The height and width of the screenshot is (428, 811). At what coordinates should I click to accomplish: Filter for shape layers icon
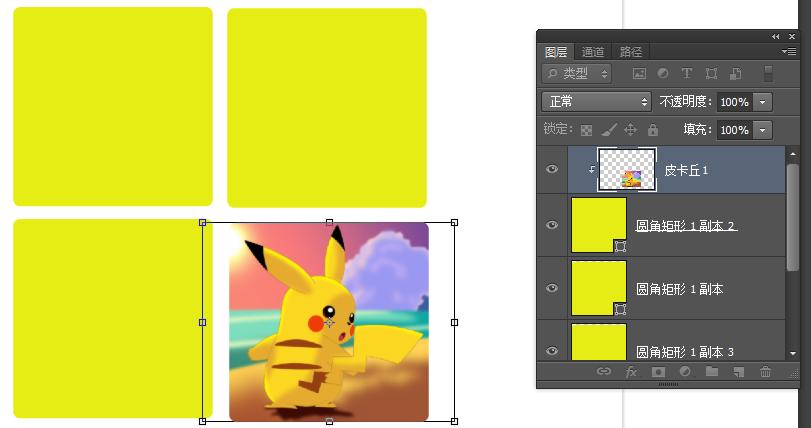click(x=711, y=74)
